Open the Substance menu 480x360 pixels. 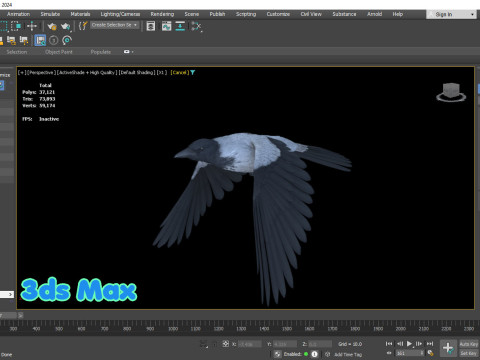point(344,14)
